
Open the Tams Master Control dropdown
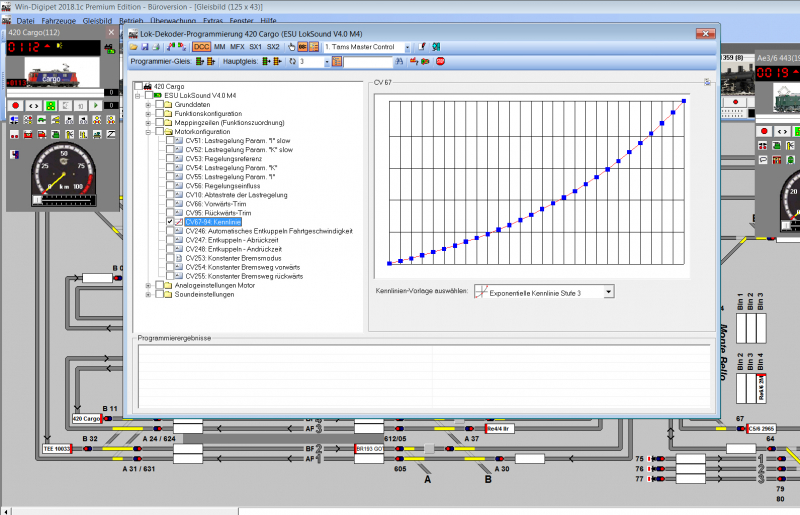[x=405, y=47]
